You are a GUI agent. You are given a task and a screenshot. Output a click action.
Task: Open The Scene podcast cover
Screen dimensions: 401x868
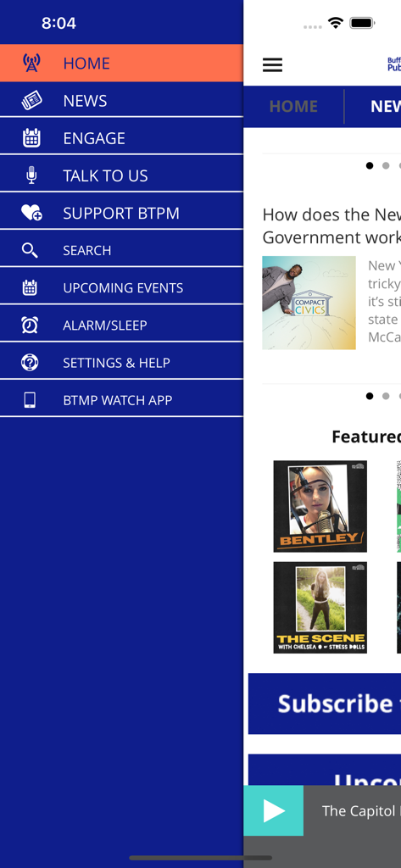(x=320, y=607)
